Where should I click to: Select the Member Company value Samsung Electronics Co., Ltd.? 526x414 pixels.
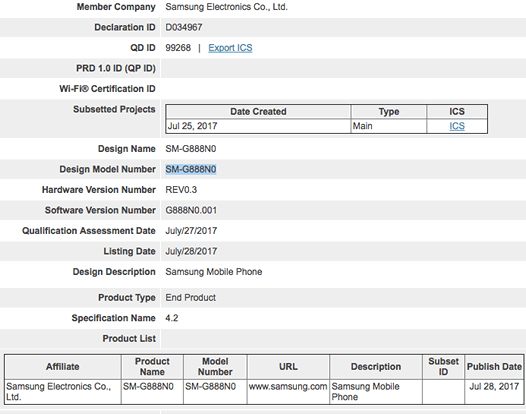tap(226, 7)
